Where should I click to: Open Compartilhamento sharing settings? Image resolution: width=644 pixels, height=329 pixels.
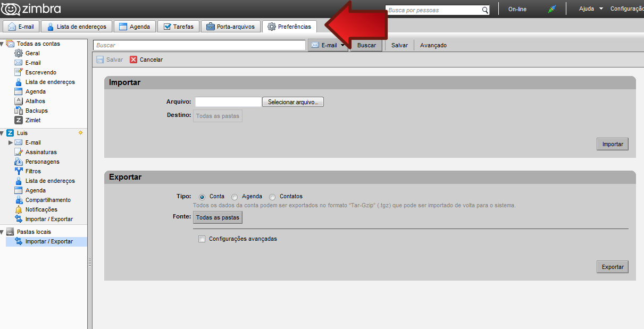[x=47, y=200]
